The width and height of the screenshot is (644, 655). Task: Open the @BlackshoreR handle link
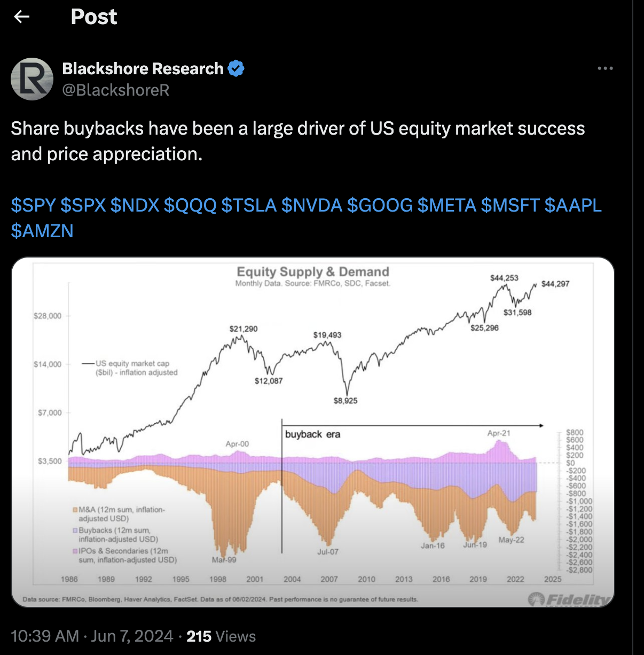pos(116,90)
